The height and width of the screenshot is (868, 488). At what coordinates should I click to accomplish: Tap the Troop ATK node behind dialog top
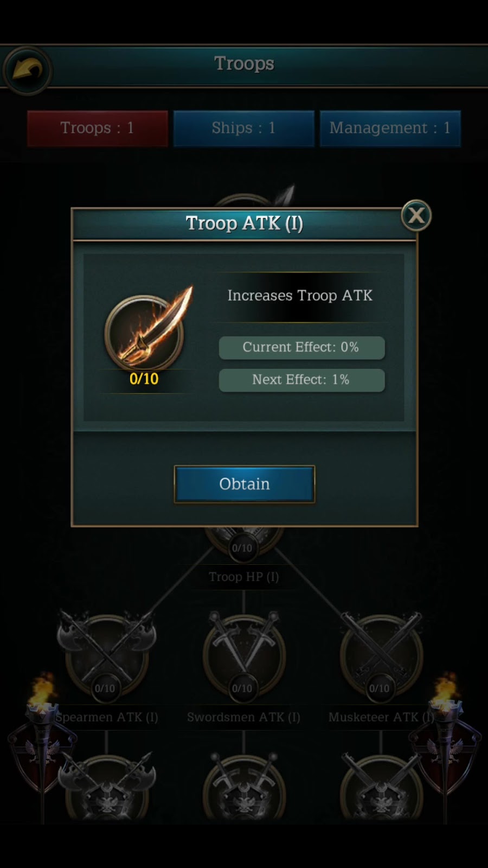point(254,197)
